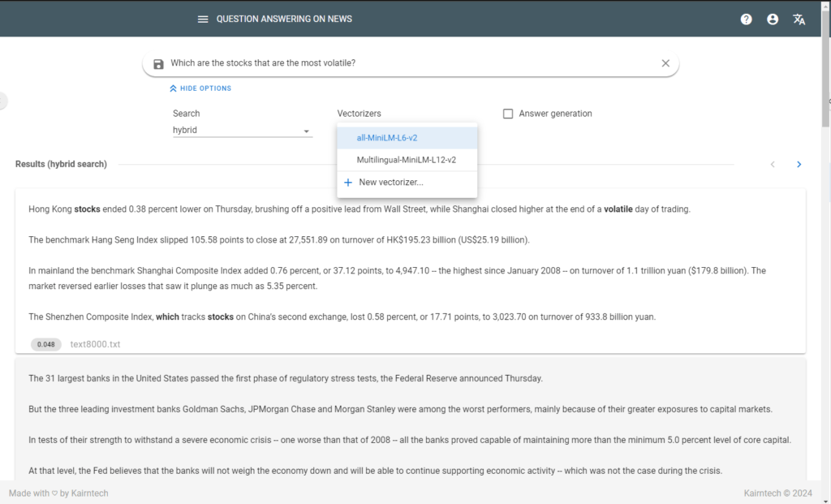This screenshot has height=504, width=831.
Task: Click Made with by Kairntech footer
Action: [58, 493]
